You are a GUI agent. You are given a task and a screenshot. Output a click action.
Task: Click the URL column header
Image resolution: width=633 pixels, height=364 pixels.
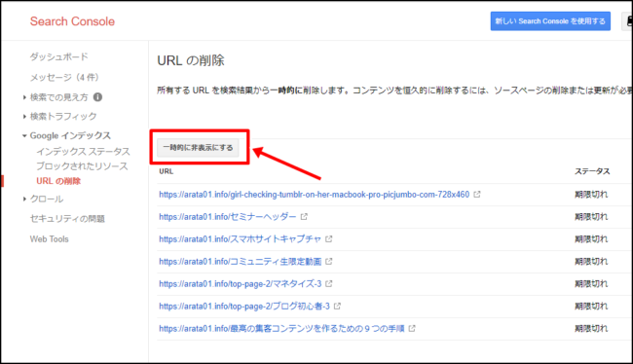(x=167, y=171)
